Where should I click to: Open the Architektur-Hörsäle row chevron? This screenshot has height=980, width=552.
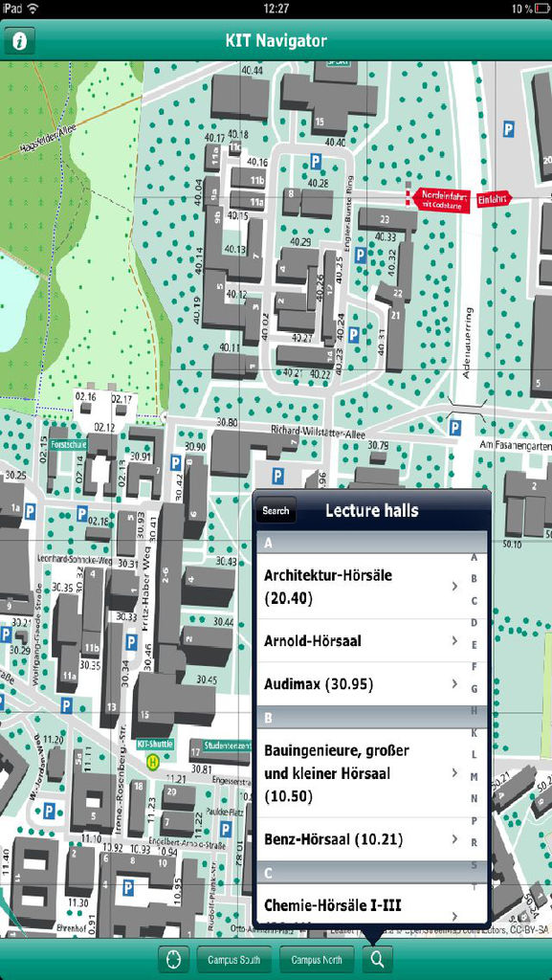(454, 587)
